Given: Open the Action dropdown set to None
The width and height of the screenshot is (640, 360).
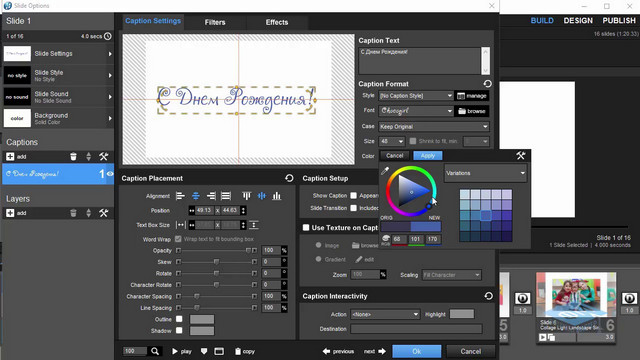Looking at the screenshot, I should click(385, 314).
